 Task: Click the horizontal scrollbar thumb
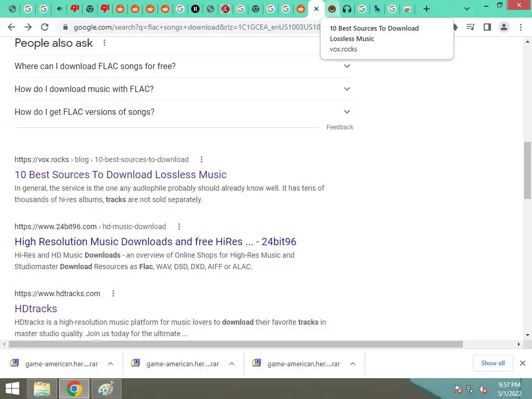(x=235, y=344)
